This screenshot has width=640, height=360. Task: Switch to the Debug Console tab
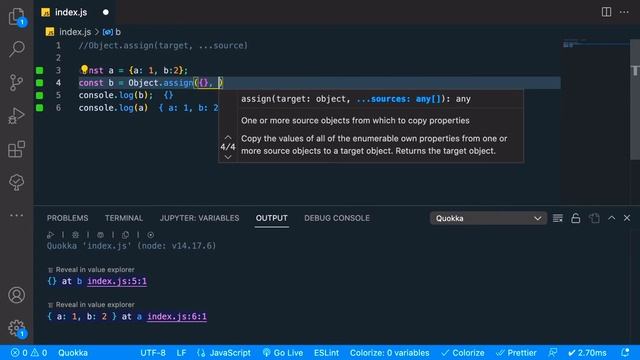337,218
